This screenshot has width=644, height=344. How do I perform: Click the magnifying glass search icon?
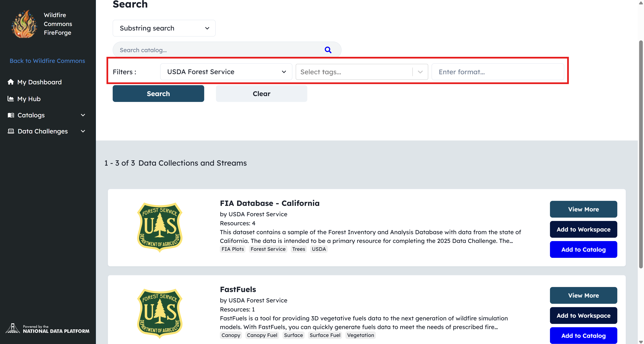328,50
